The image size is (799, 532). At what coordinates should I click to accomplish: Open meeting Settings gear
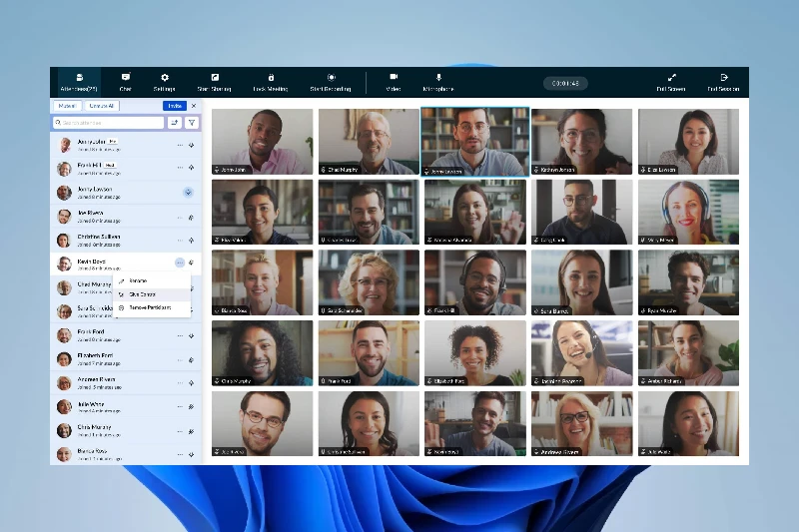click(x=164, y=82)
